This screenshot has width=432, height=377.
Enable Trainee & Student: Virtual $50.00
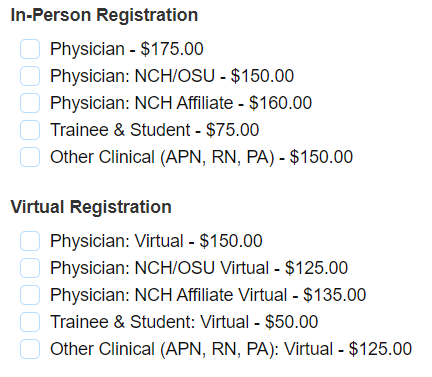[30, 322]
